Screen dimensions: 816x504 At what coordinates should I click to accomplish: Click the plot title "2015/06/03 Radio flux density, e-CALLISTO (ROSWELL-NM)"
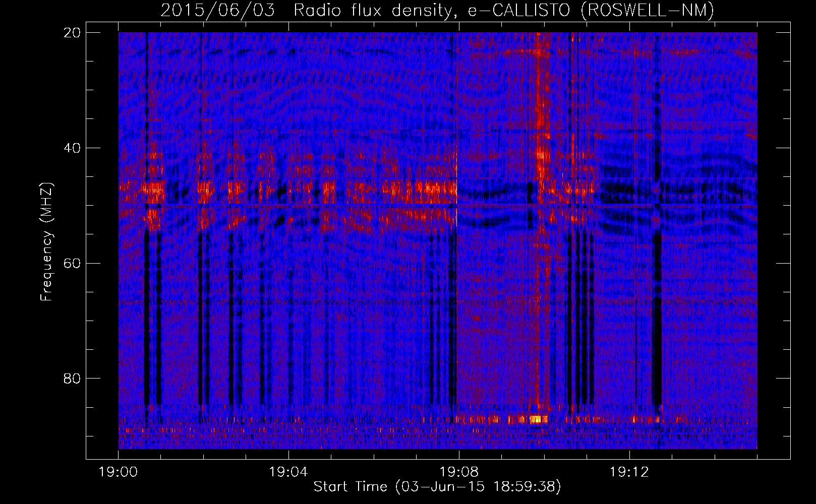(437, 10)
